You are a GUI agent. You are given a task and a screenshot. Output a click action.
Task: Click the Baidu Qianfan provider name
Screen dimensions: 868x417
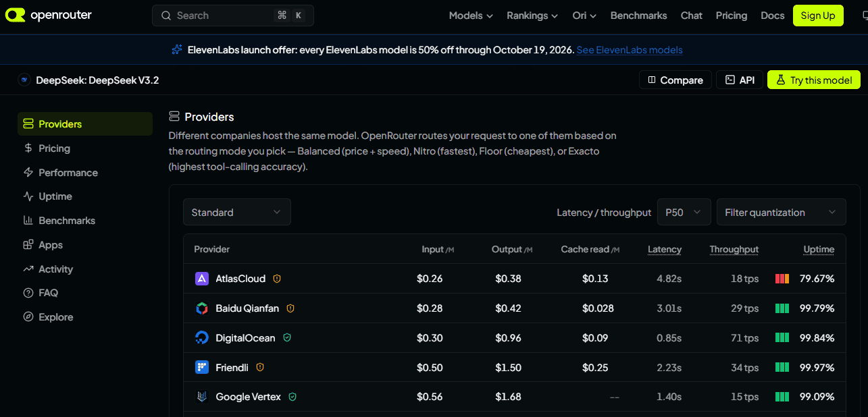coord(247,308)
